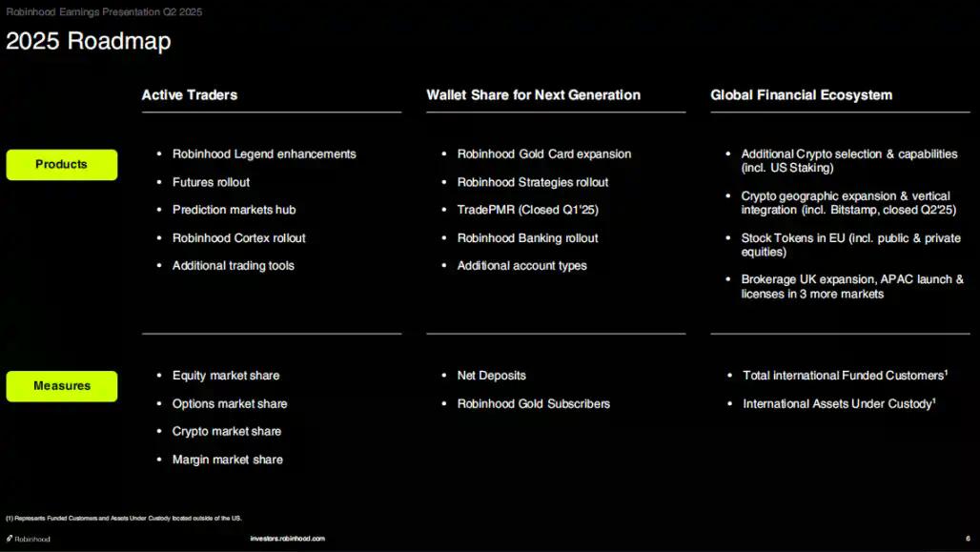
Task: Select the Net Deposits measure
Action: (x=492, y=376)
